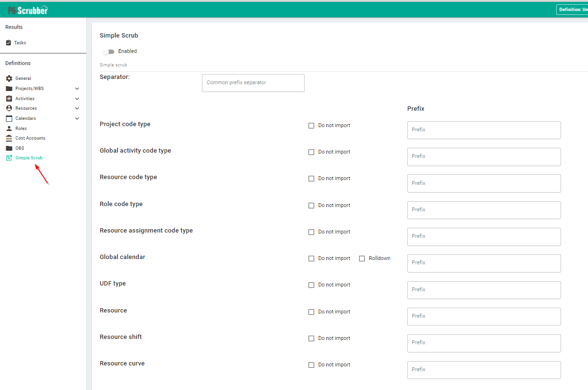The image size is (588, 390).
Task: Click the Tasks clipboard icon in sidebar
Action: [x=9, y=43]
